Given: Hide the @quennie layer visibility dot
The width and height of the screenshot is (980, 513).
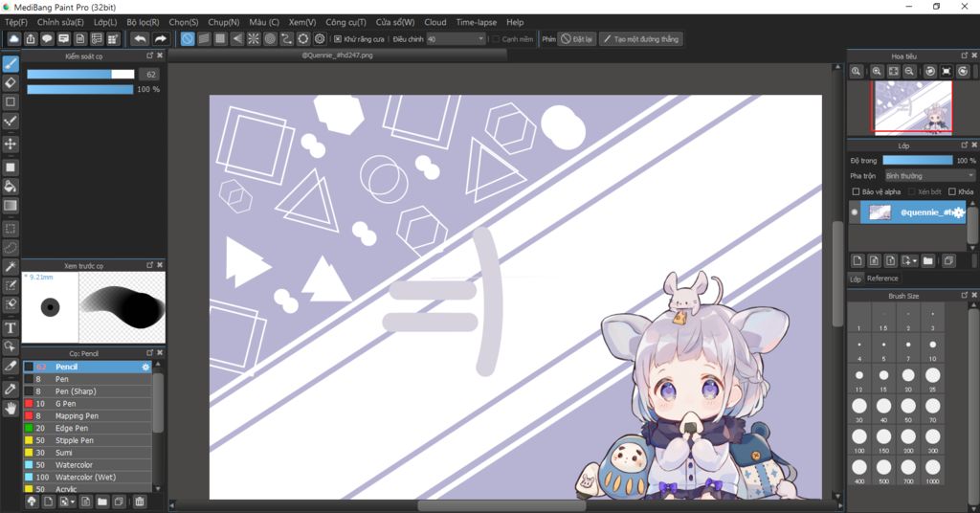Looking at the screenshot, I should coord(855,212).
